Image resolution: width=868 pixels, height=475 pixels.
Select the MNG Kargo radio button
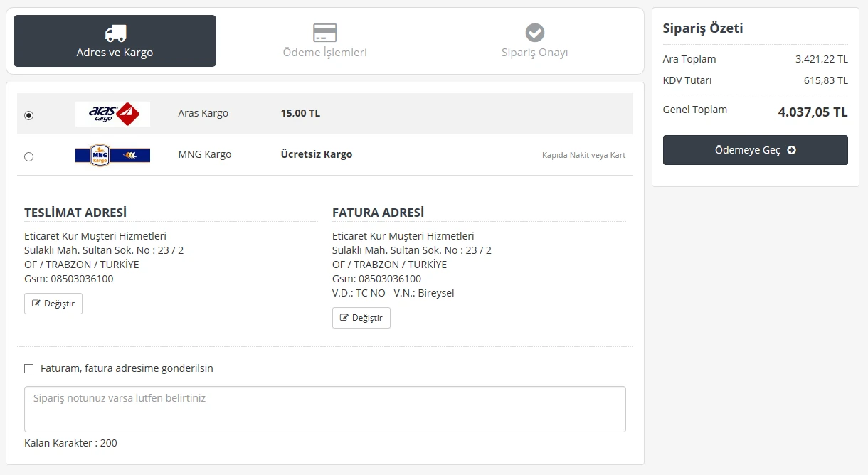tap(28, 156)
